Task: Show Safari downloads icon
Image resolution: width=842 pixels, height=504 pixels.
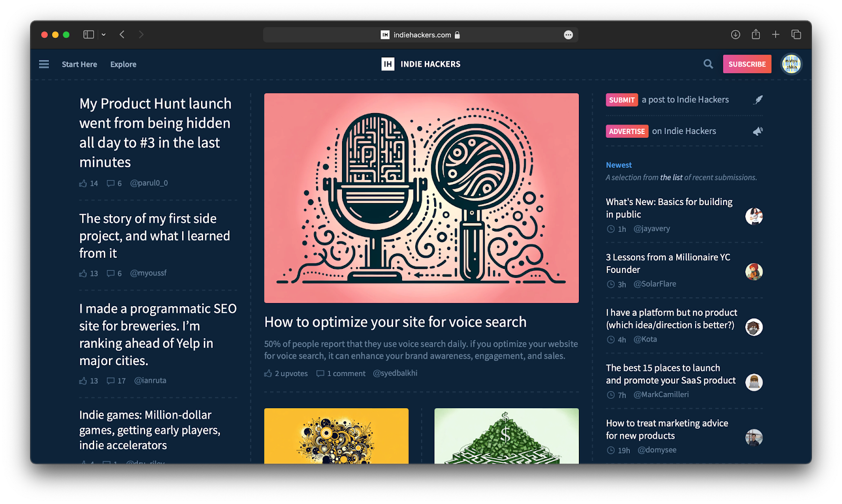Action: click(x=736, y=35)
